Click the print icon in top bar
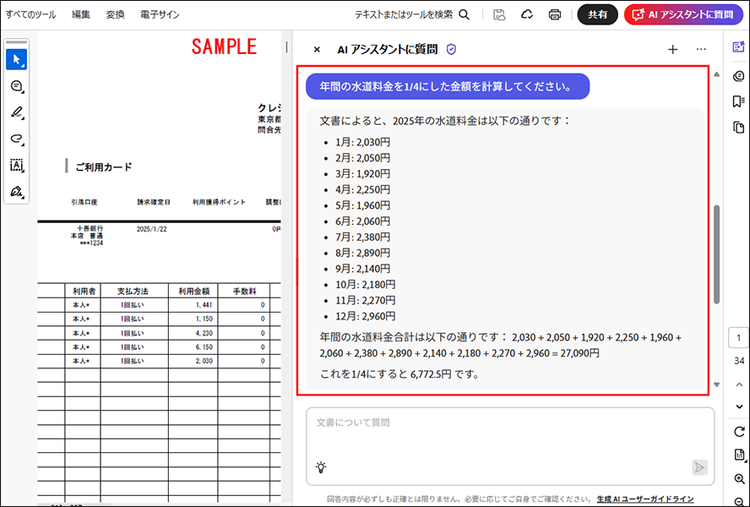This screenshot has height=507, width=750. pyautogui.click(x=554, y=14)
